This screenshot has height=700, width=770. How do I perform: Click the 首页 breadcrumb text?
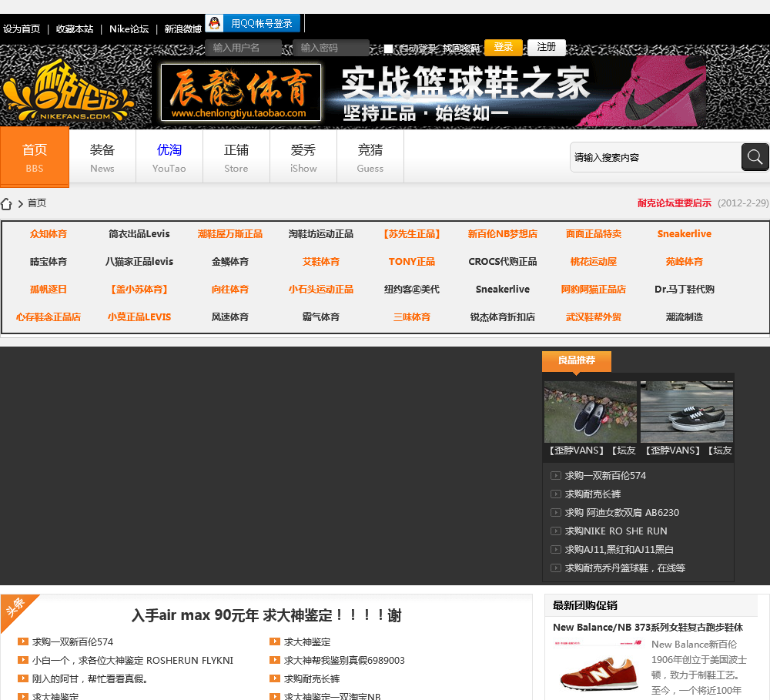coord(37,203)
